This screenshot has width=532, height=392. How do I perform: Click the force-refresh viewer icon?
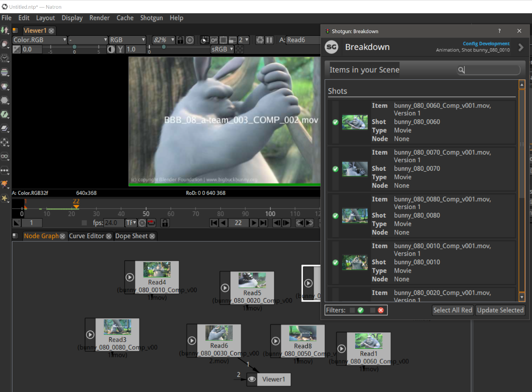point(260,40)
